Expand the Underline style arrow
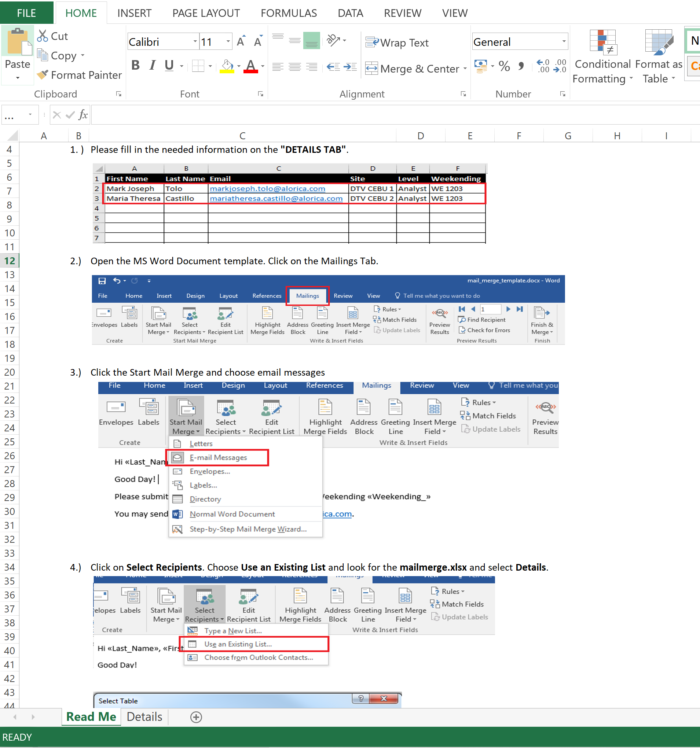 [x=182, y=66]
